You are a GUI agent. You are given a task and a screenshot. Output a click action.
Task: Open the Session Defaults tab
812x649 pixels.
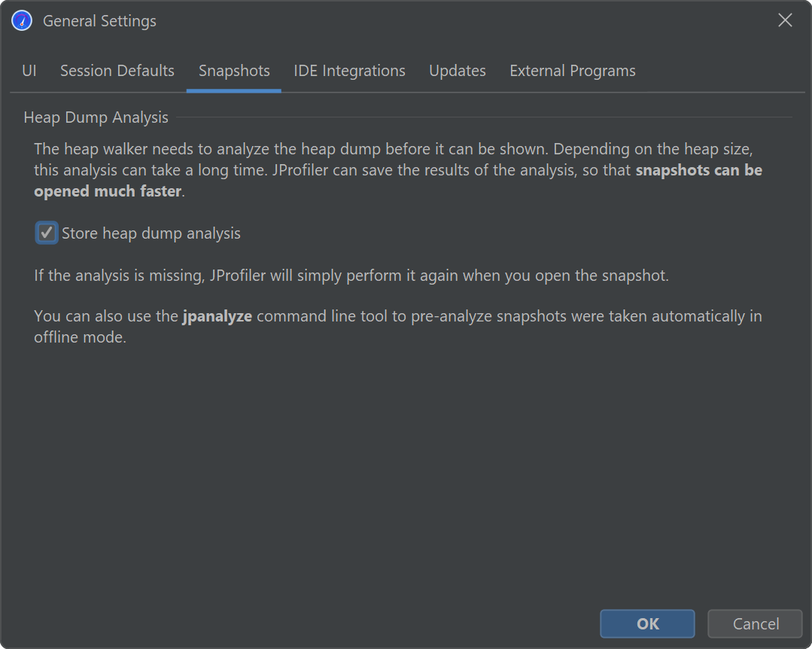click(117, 71)
